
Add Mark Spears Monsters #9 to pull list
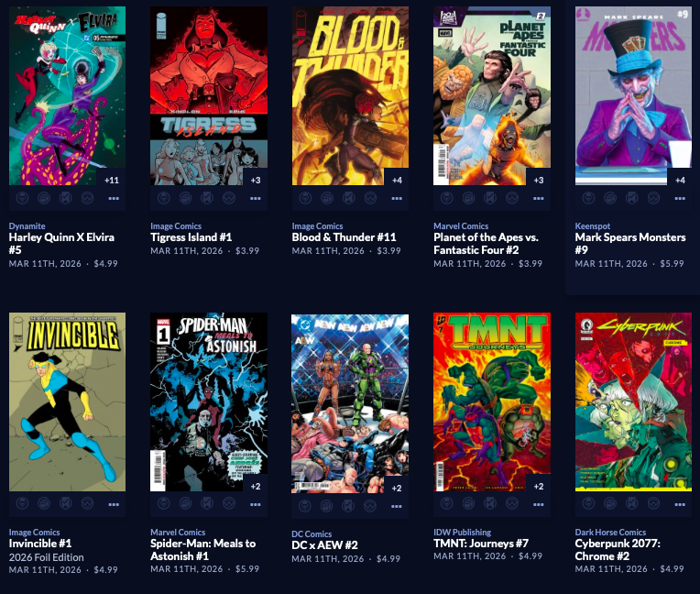(x=588, y=198)
